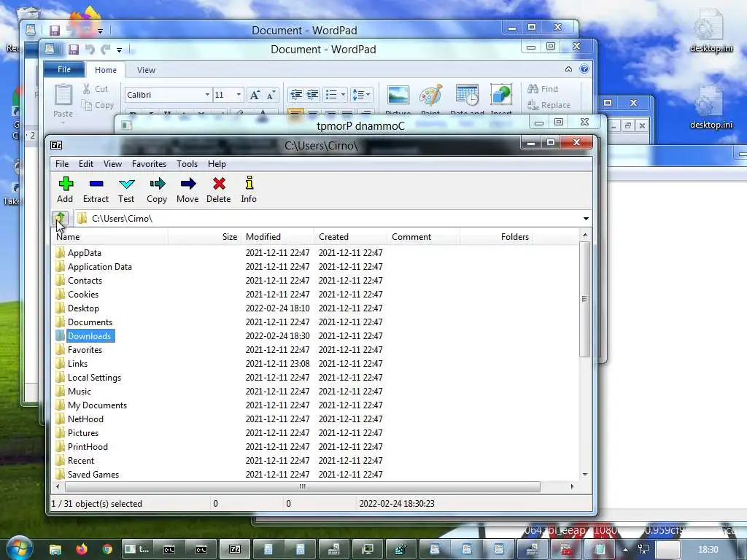Switch to the WordPad View tab
Viewport: 747px width, 560px height.
(146, 70)
